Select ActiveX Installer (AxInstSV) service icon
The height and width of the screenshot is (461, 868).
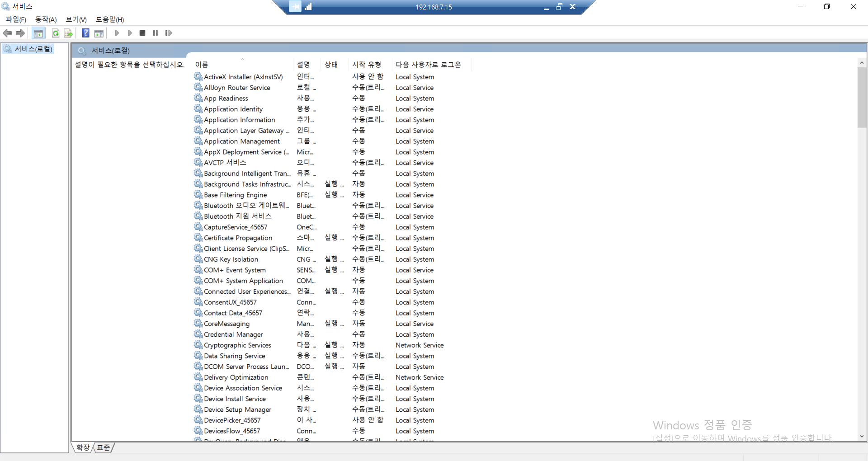tap(198, 76)
